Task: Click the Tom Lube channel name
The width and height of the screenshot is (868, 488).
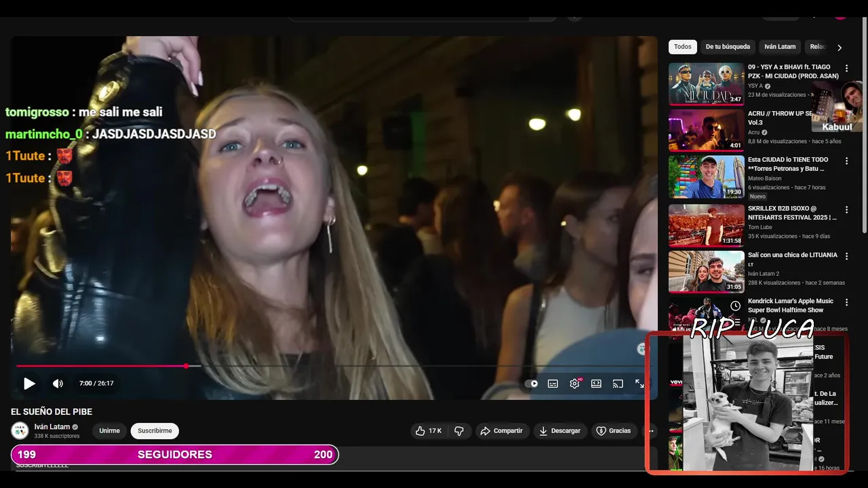Action: pyautogui.click(x=759, y=227)
